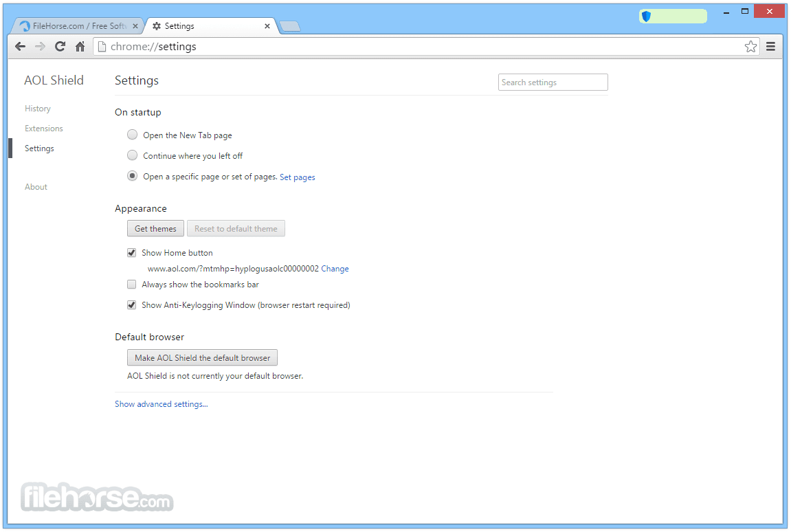Select the Settings browser tab

pyautogui.click(x=211, y=25)
